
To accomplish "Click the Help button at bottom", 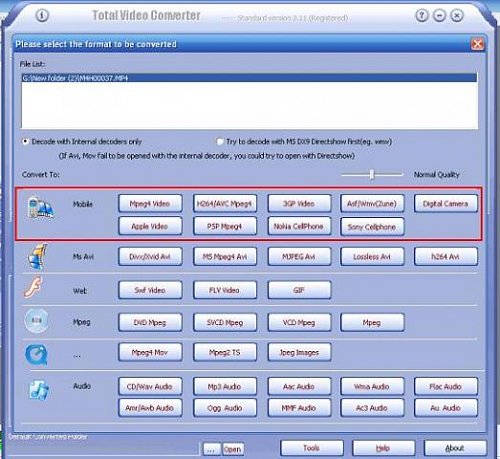I will click(x=383, y=448).
